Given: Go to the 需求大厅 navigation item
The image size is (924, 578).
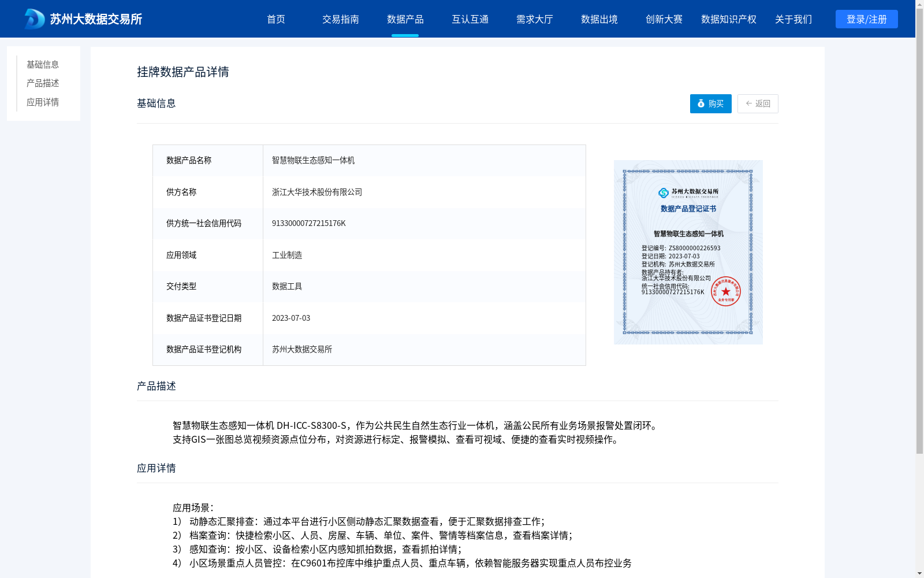Looking at the screenshot, I should (x=535, y=19).
